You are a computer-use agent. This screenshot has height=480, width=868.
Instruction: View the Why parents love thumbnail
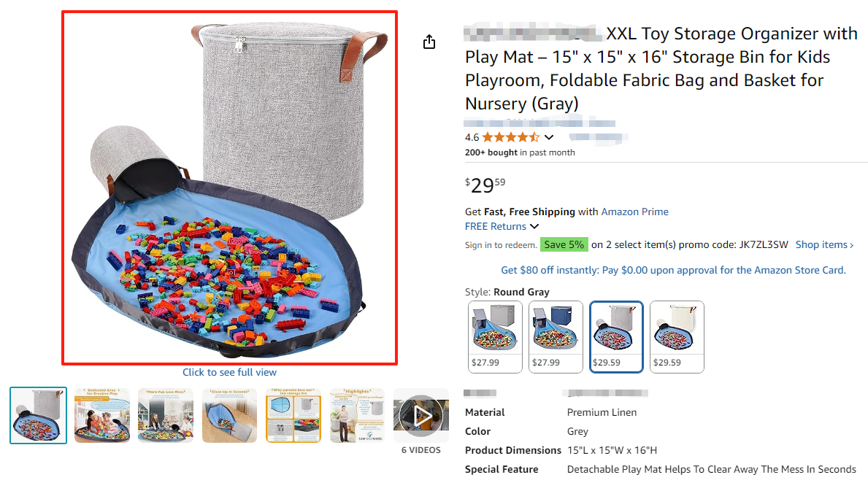pyautogui.click(x=293, y=415)
